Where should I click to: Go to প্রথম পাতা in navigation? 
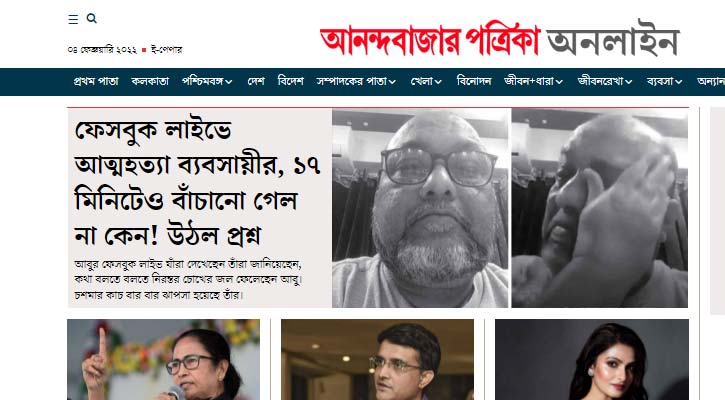(x=96, y=81)
